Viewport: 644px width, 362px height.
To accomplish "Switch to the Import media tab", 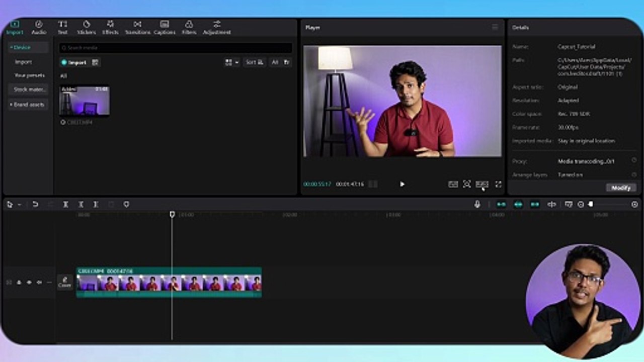I will tap(15, 28).
